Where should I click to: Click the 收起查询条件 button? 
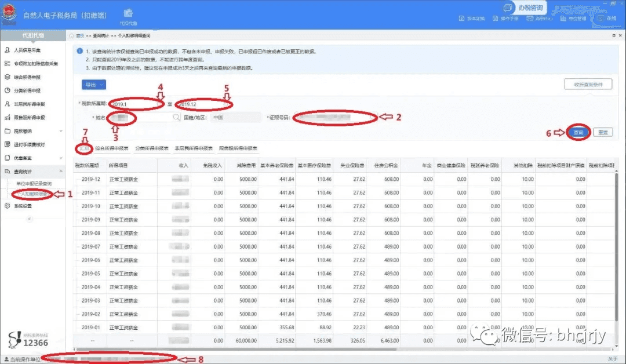[588, 85]
